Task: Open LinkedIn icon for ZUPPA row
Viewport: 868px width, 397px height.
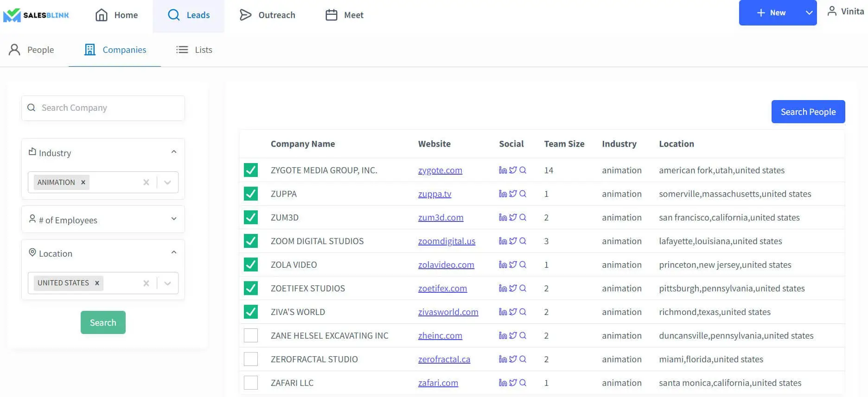Action: tap(503, 194)
